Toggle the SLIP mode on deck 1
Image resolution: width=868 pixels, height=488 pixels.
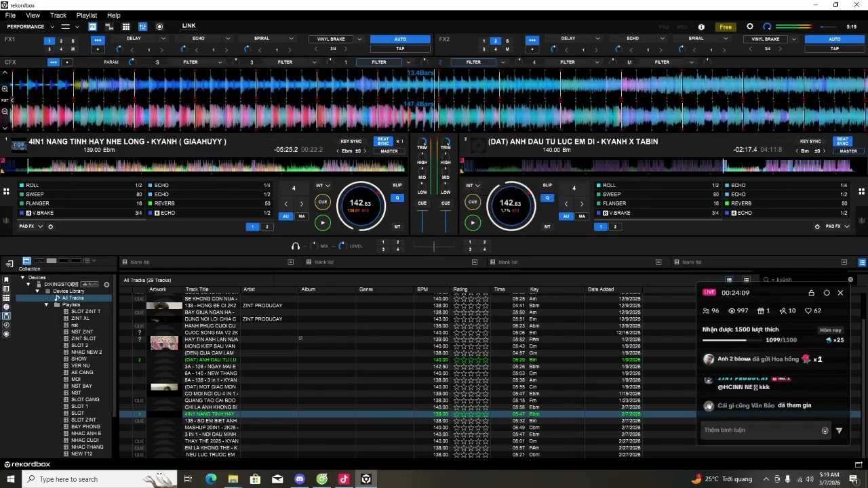pos(397,185)
